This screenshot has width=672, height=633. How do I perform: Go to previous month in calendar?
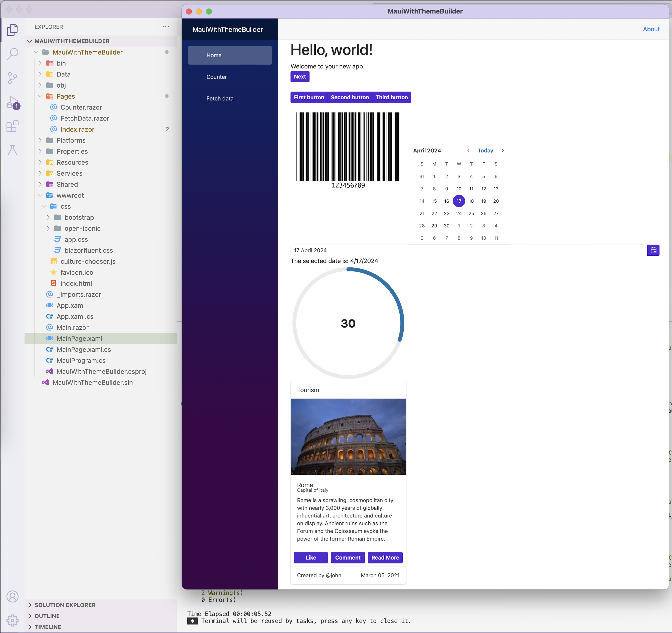pos(468,151)
